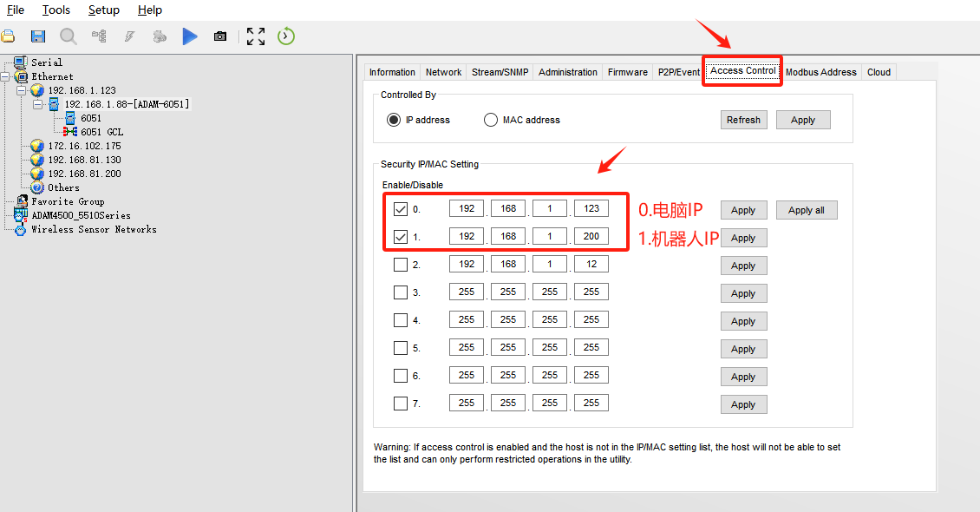Collapse the Ethernet tree node
The width and height of the screenshot is (980, 512).
click(x=5, y=76)
